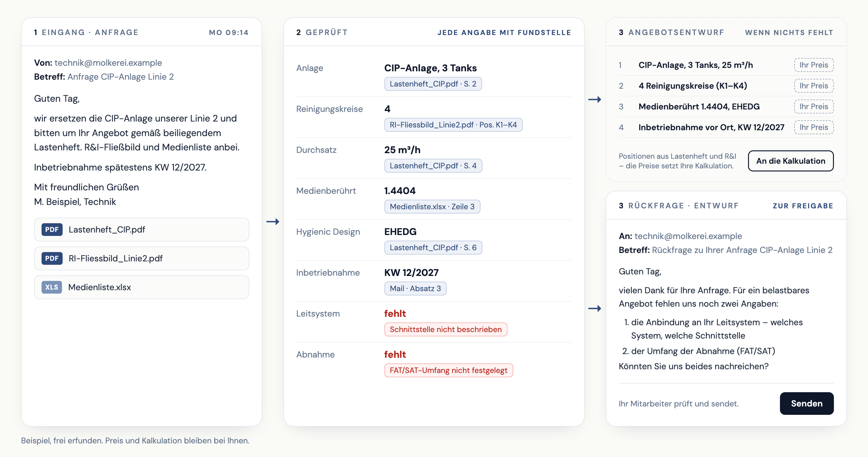Set Ihr Preis for CIP-Anlage position
Viewport: 868px width, 457px height.
tap(814, 65)
